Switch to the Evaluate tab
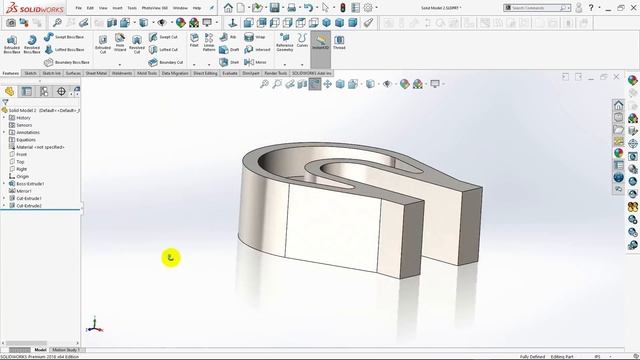Screen dimensions: 640x360 (x=230, y=73)
